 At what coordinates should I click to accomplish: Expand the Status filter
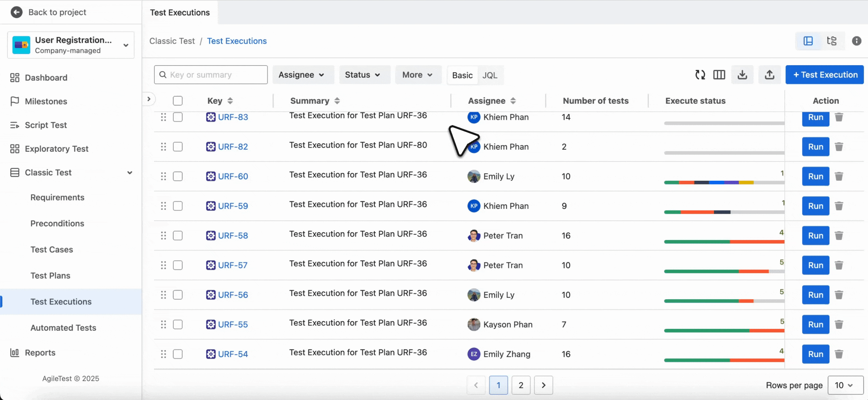[x=364, y=74]
